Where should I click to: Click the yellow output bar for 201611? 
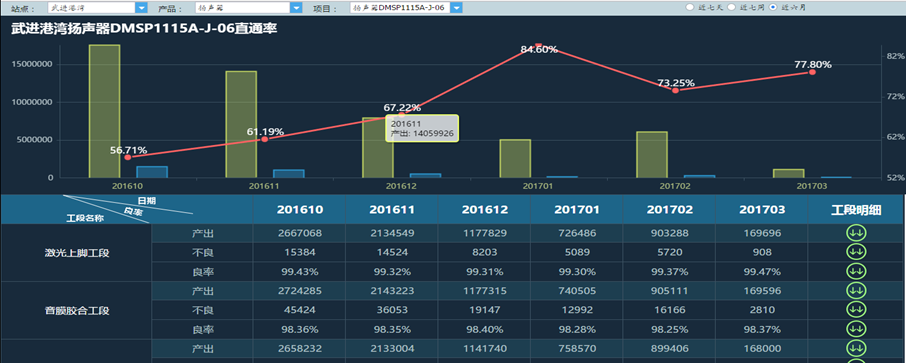(242, 124)
